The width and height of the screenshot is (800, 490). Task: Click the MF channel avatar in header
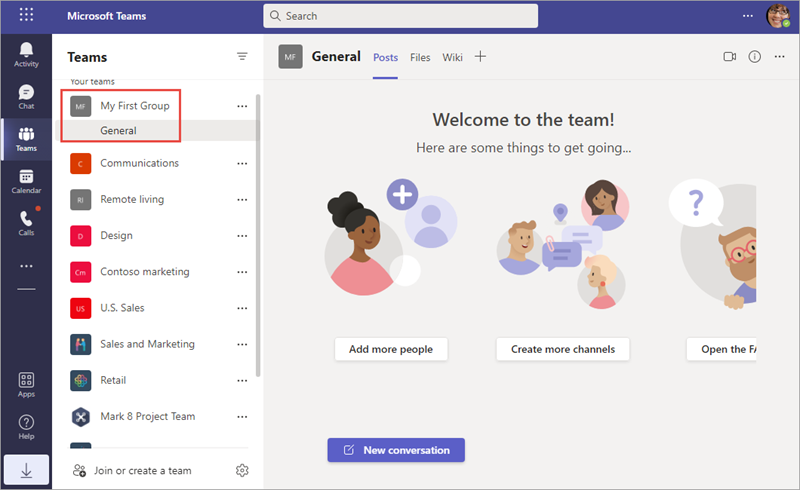coord(290,57)
